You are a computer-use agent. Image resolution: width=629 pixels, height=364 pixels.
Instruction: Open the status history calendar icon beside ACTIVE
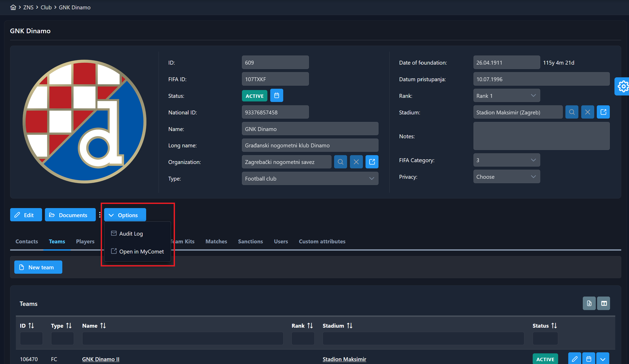pos(276,95)
